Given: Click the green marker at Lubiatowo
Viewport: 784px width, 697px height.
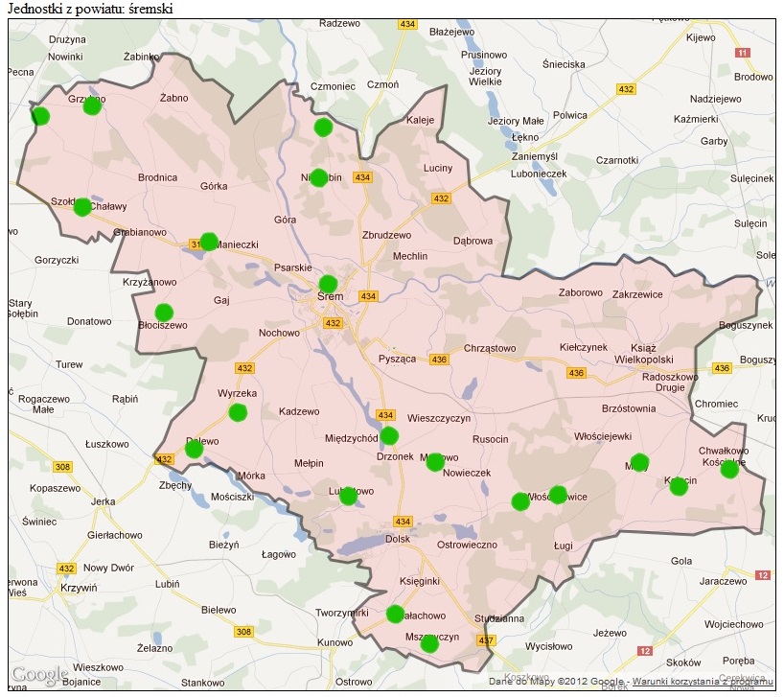Looking at the screenshot, I should pos(348,496).
